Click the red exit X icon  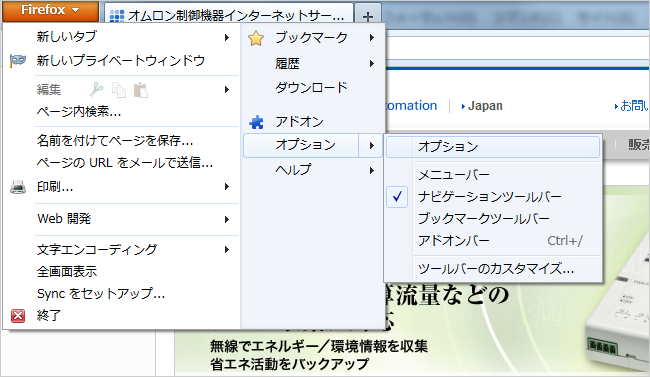click(18, 316)
